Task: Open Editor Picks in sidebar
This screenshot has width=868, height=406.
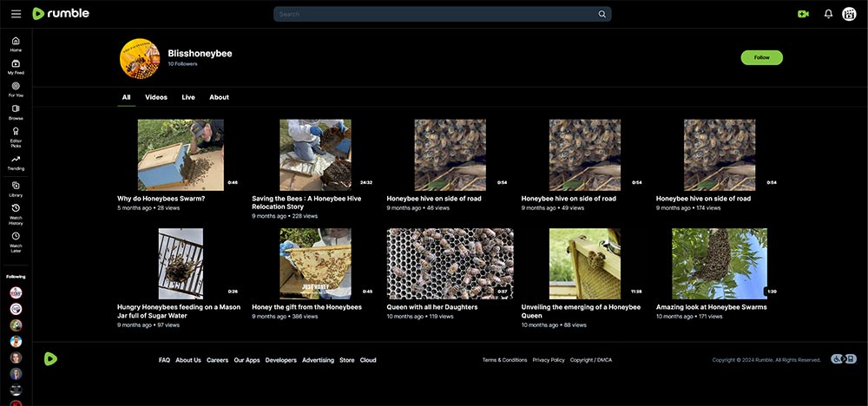Action: click(16, 137)
